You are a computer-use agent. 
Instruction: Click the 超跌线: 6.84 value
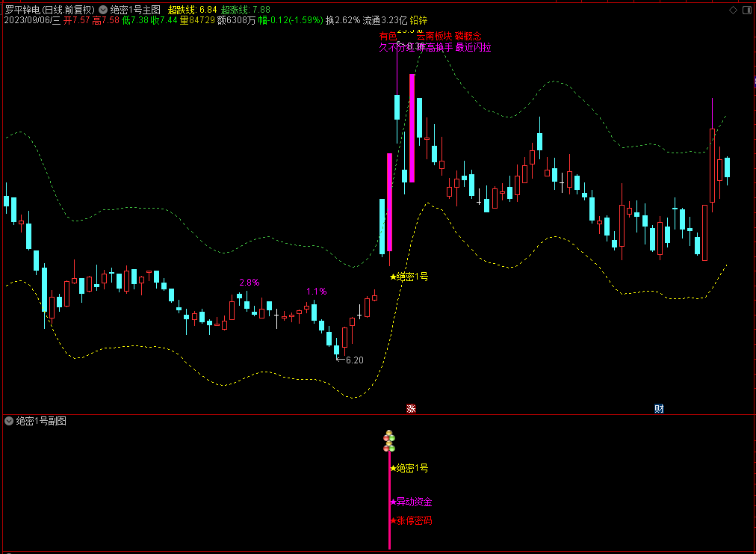tap(193, 10)
